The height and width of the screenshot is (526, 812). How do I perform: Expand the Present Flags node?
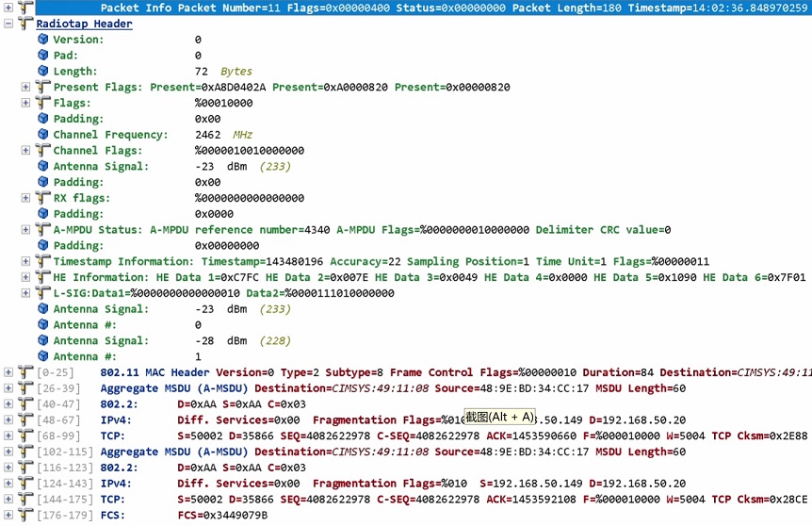[25, 87]
